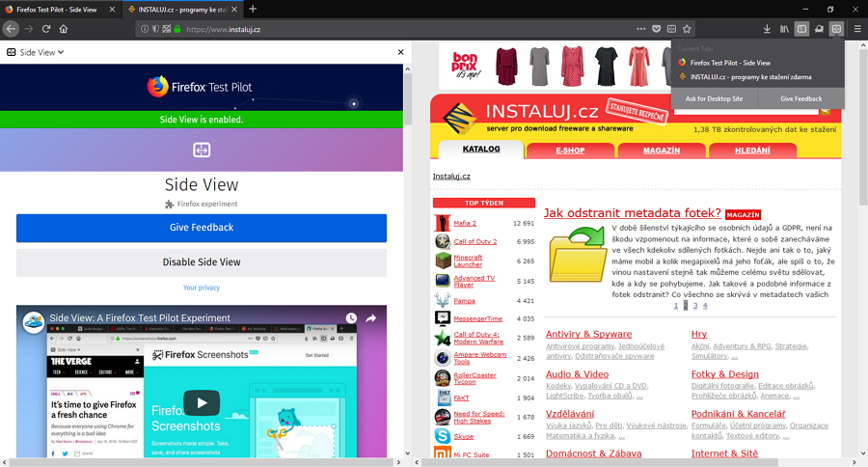The width and height of the screenshot is (868, 467).
Task: Toggle the Side View toolbar button
Action: click(836, 29)
